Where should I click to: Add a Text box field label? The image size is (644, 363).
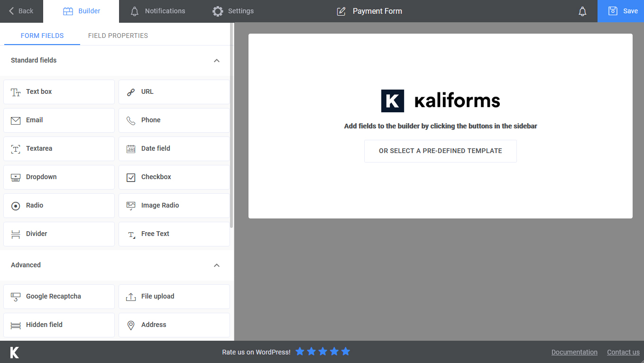pyautogui.click(x=39, y=91)
